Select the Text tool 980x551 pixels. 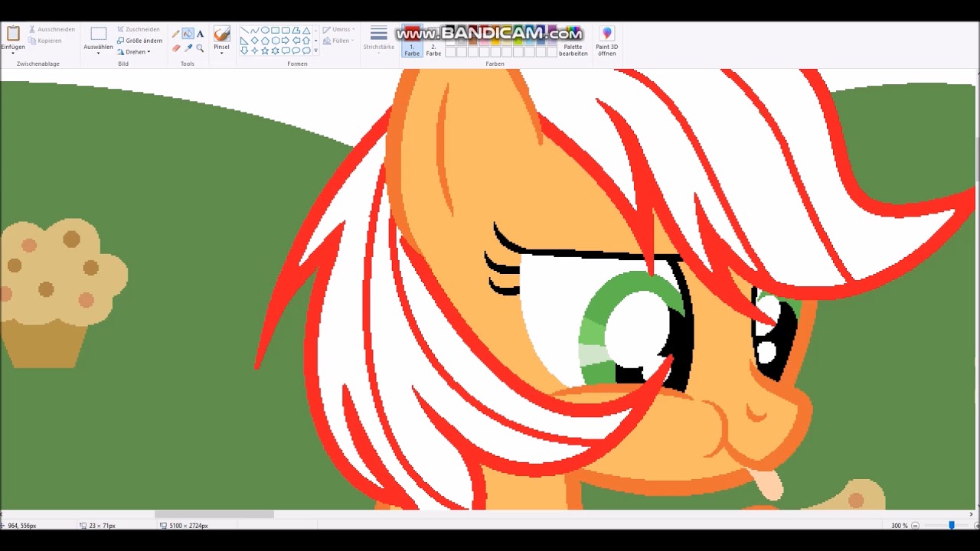[201, 34]
